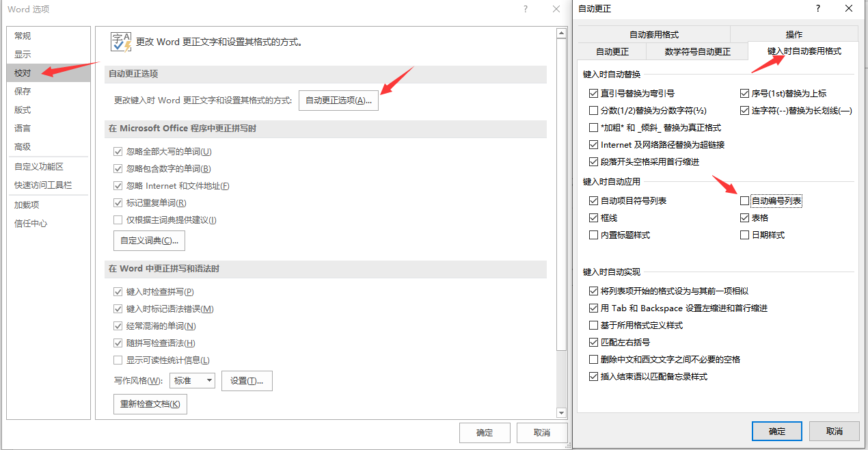The width and height of the screenshot is (868, 450).
Task: Switch to 操作 tab
Action: 794,34
